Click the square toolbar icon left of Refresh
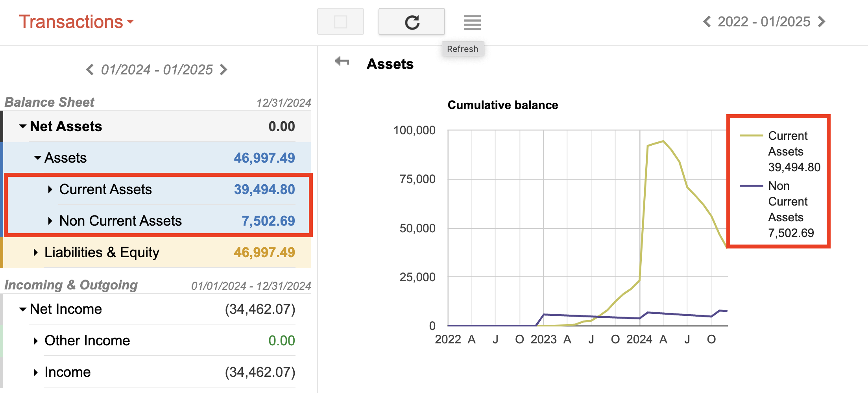 coord(340,22)
